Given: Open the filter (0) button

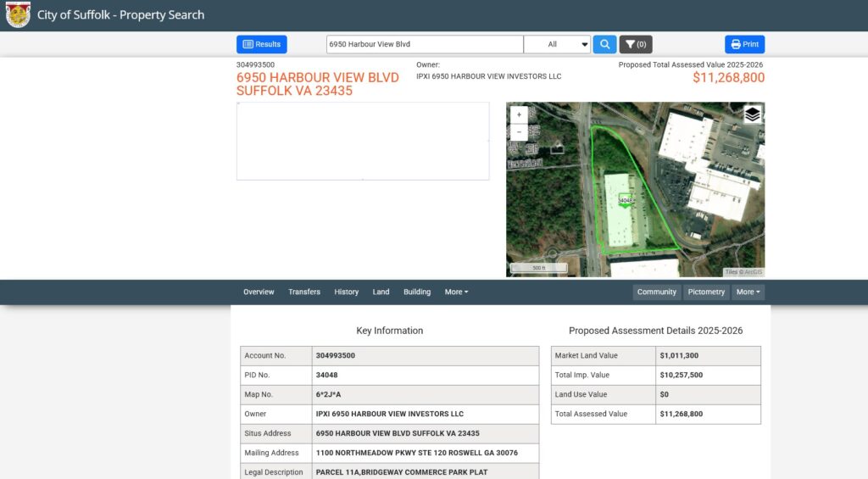Looking at the screenshot, I should pos(636,44).
